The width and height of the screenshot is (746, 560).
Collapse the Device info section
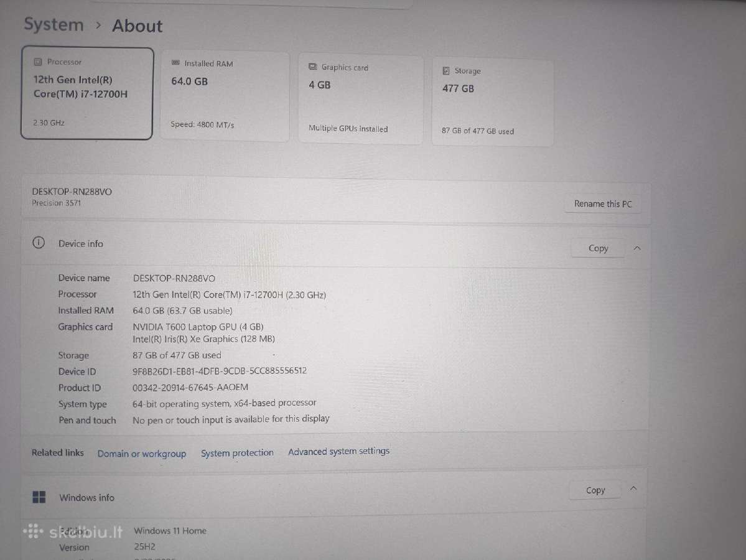pyautogui.click(x=637, y=248)
